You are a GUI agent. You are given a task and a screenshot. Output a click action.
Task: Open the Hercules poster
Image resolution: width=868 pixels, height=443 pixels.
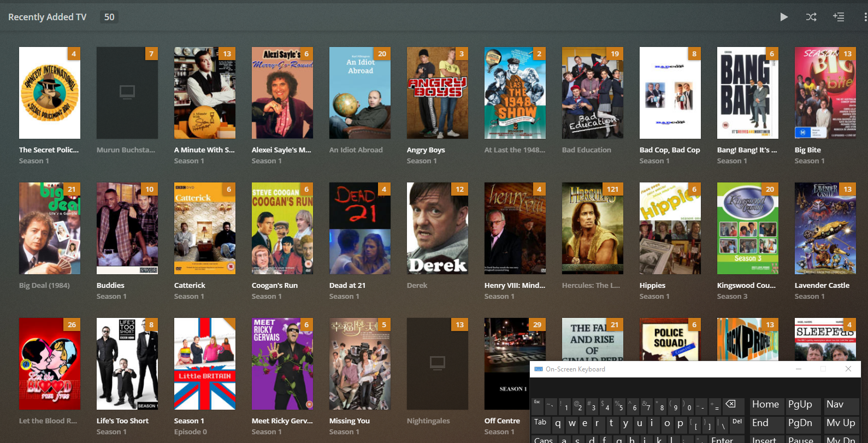coord(593,228)
